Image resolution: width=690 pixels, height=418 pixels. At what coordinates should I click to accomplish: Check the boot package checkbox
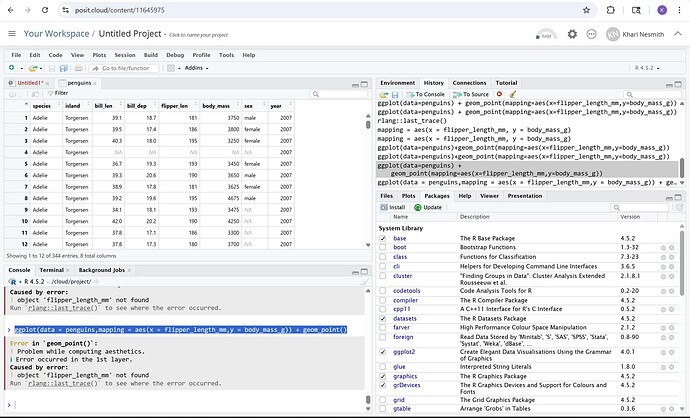pos(383,248)
